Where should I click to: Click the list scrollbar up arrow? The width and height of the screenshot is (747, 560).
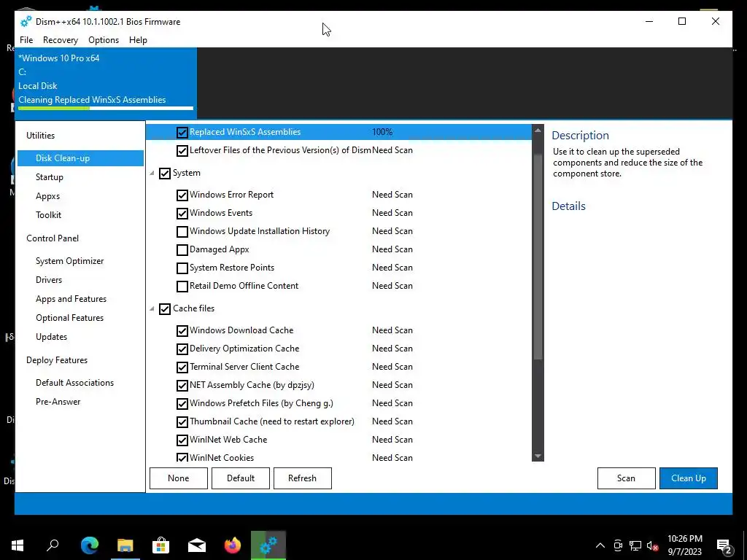(x=538, y=130)
